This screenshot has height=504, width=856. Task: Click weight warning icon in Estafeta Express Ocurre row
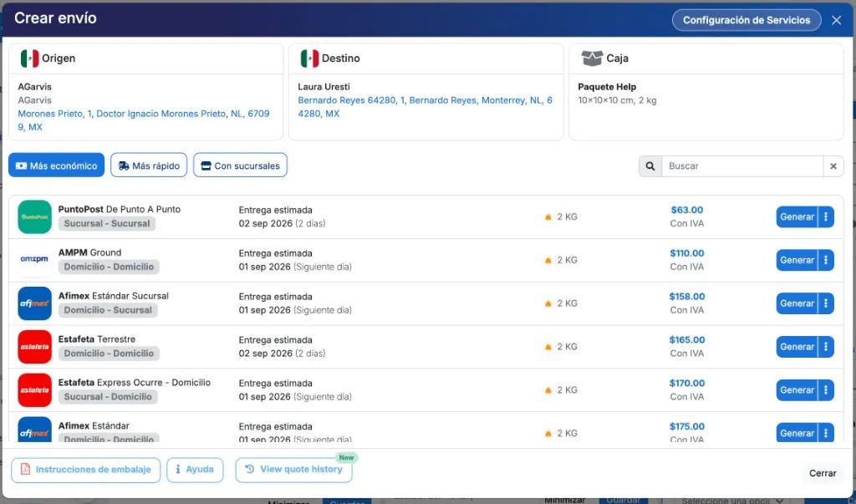click(548, 390)
